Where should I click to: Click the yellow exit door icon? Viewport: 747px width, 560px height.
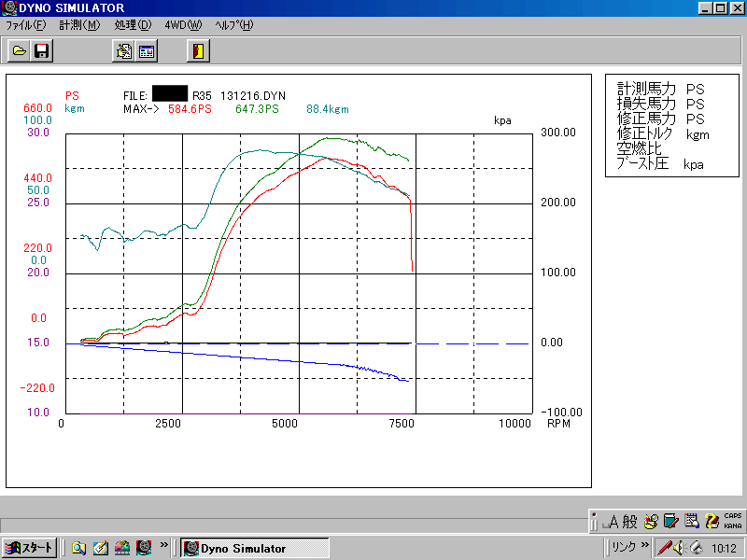tap(197, 51)
